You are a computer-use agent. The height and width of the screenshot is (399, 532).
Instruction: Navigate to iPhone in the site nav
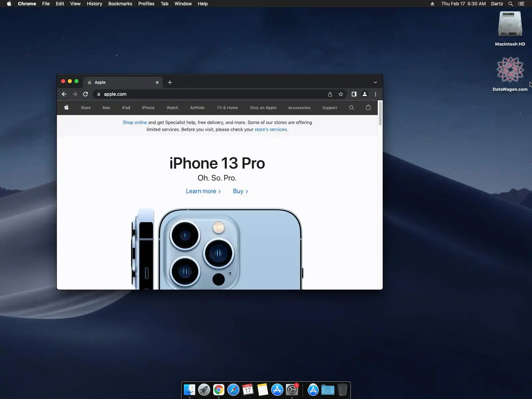[148, 108]
